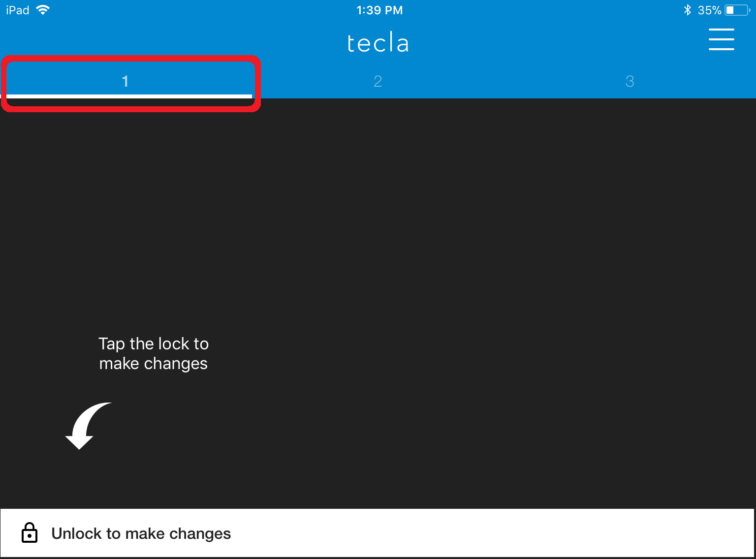
Task: Switch to tab 3
Action: tap(630, 81)
